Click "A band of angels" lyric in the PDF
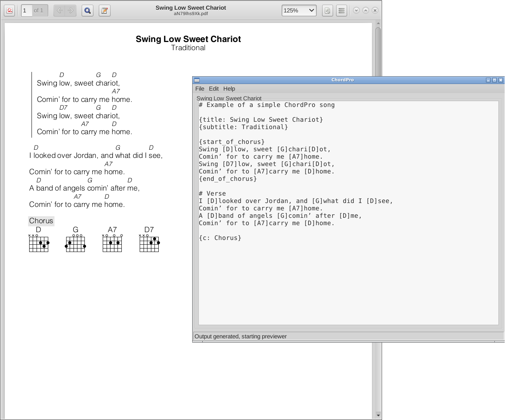The width and height of the screenshot is (505, 420). coord(84,188)
